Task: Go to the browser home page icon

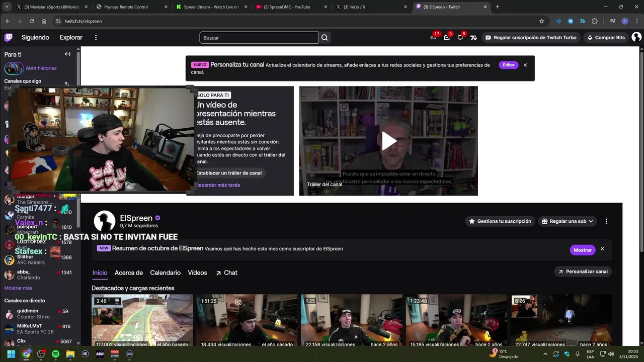Action: (x=44, y=21)
